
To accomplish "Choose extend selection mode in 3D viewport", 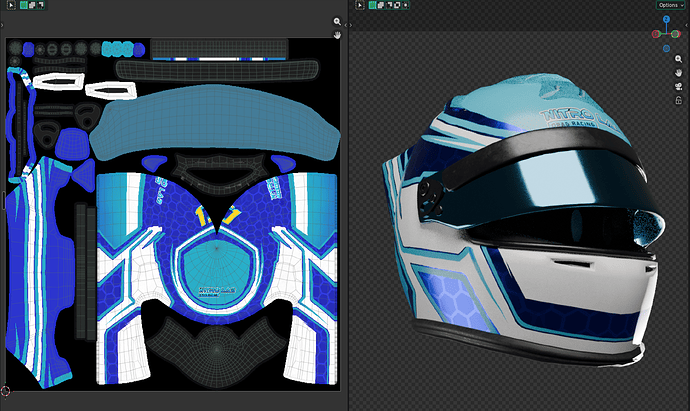I will point(381,5).
